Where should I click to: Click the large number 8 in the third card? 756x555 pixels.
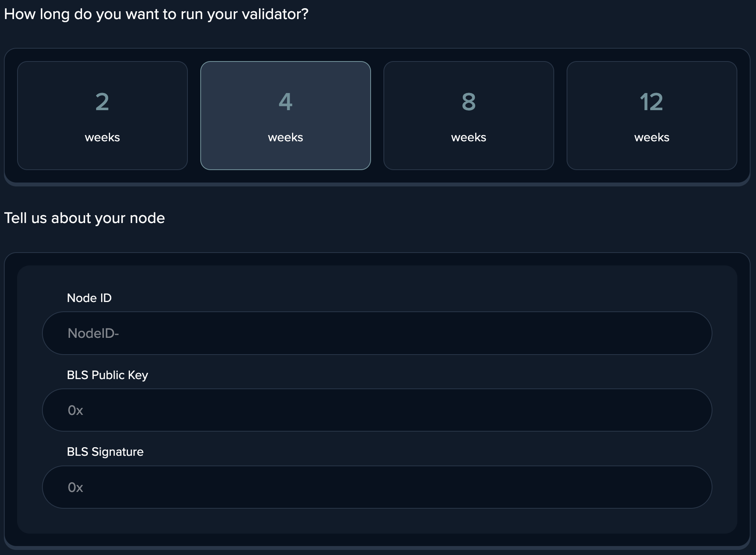click(469, 102)
